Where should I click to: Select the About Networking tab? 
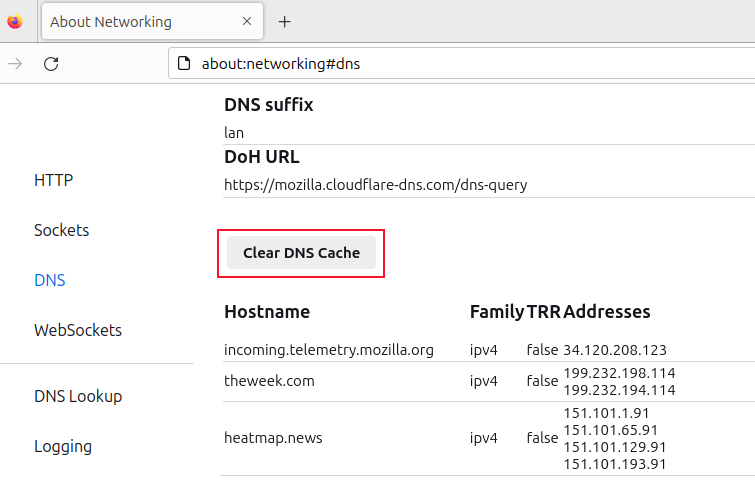110,21
